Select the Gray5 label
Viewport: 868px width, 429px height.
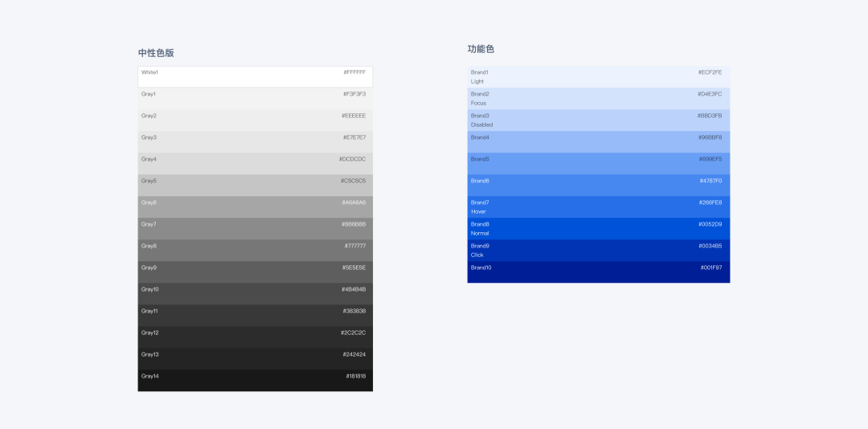click(x=149, y=181)
